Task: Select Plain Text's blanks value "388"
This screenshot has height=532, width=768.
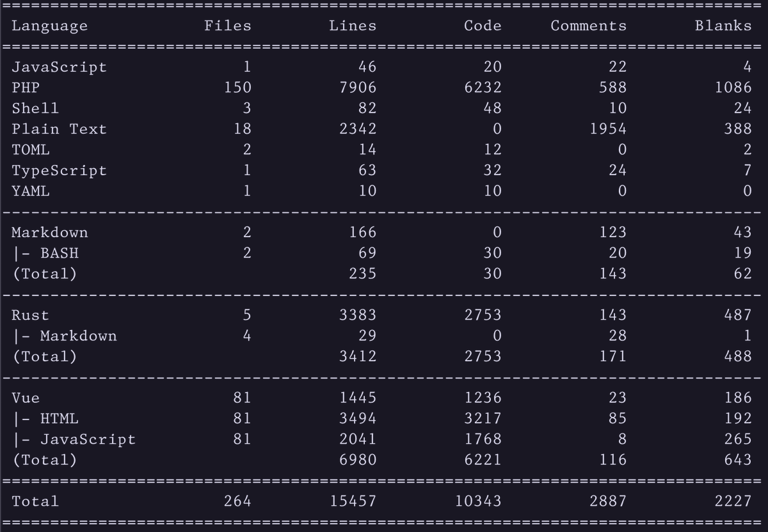Action: (x=738, y=129)
